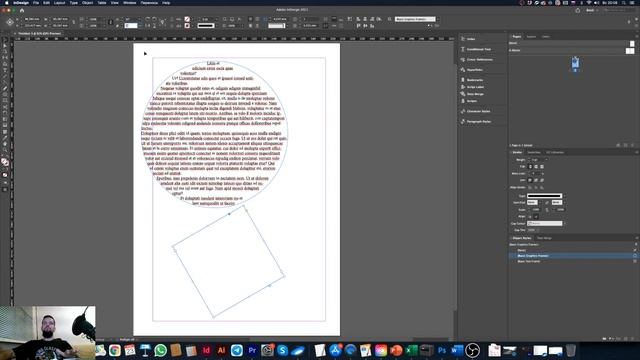Open Photoshop from the dock

tap(442, 350)
